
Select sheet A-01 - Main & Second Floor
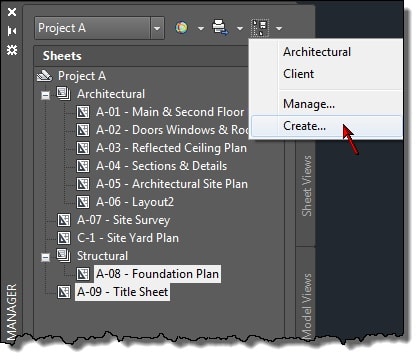coord(170,112)
